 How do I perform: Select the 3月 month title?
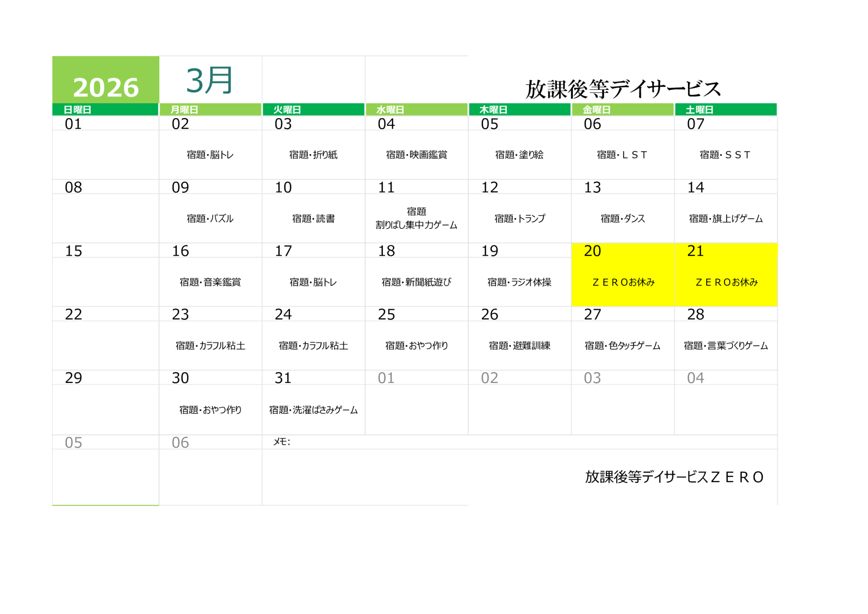coord(210,81)
